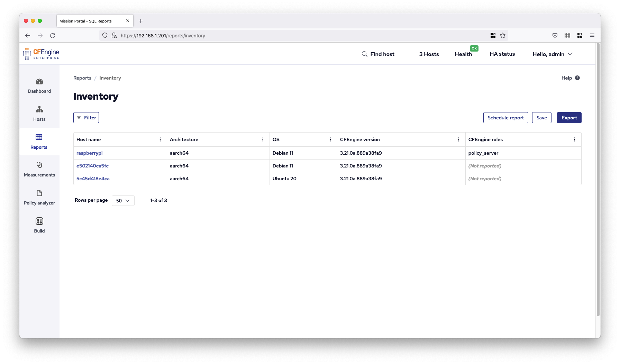Click the OK health badge
Viewport: 620px width, 364px height.
click(x=474, y=48)
